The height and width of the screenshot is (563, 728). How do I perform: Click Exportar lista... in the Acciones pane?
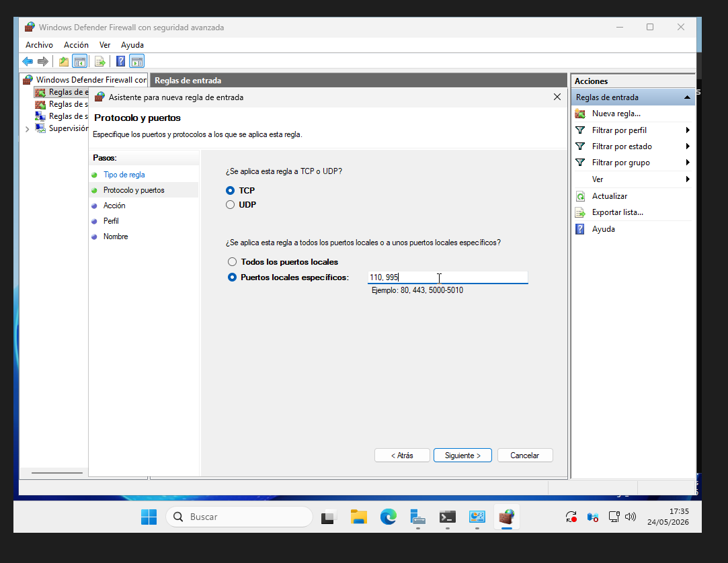[618, 212]
